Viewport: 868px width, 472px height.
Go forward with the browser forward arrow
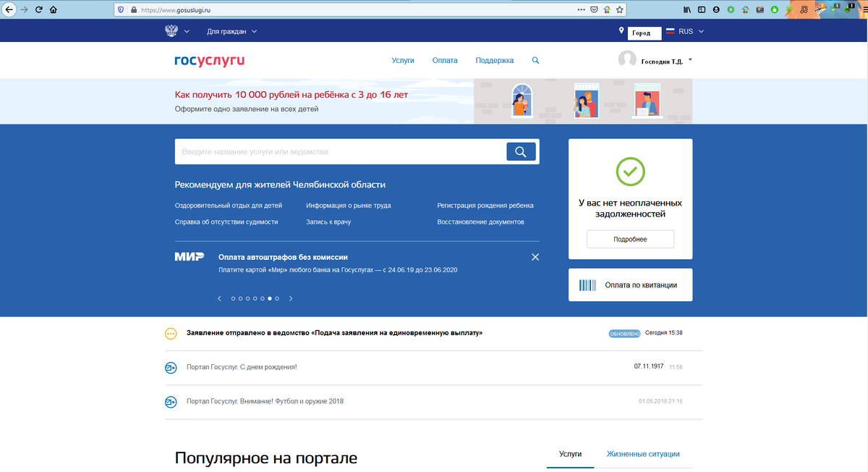click(x=25, y=10)
